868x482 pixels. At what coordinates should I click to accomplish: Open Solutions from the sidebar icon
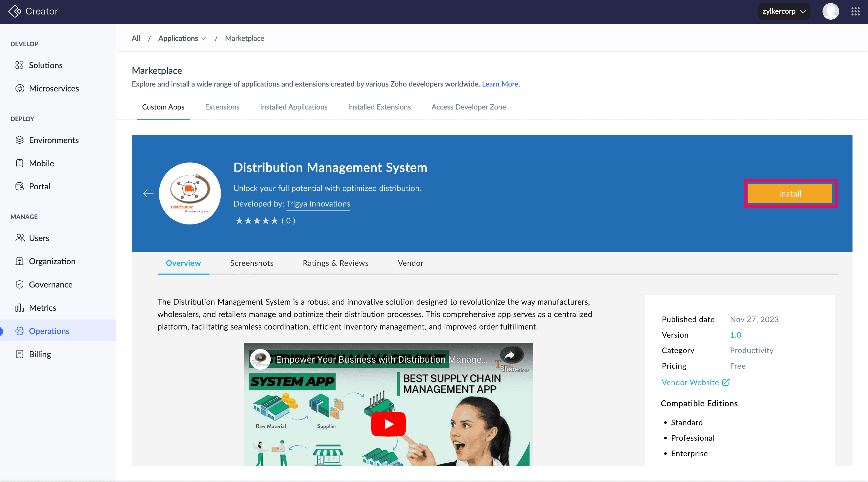point(19,65)
